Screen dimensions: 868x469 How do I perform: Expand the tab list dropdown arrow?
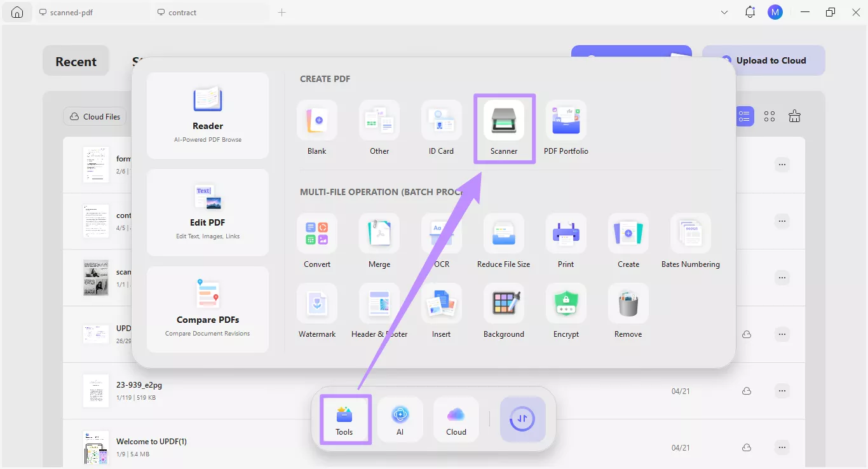[x=724, y=12]
